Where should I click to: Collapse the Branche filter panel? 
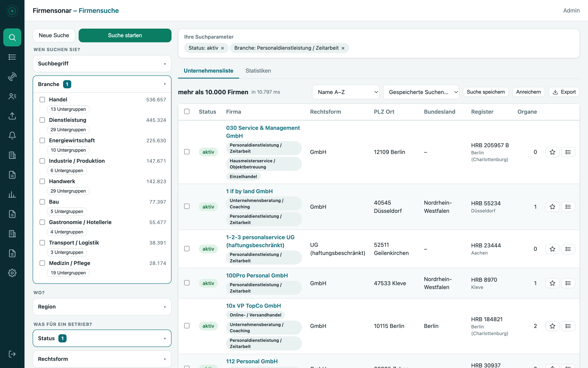click(x=102, y=84)
